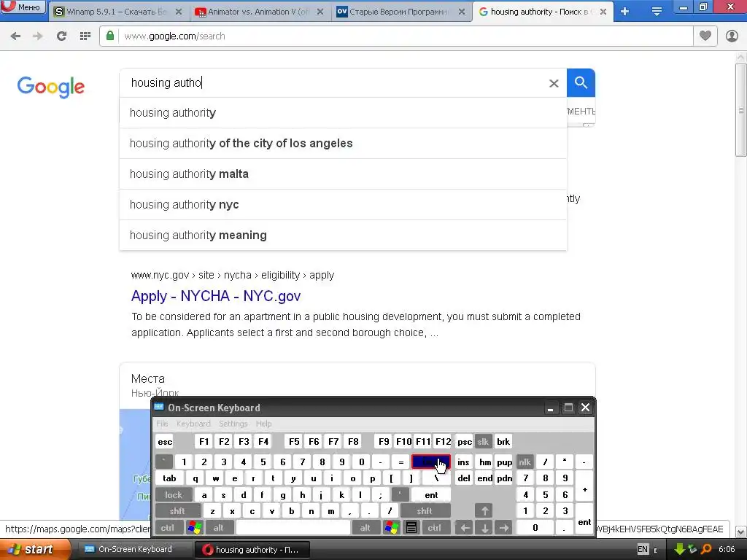The image size is (747, 560).
Task: Toggle the left alt key
Action: [x=219, y=528]
